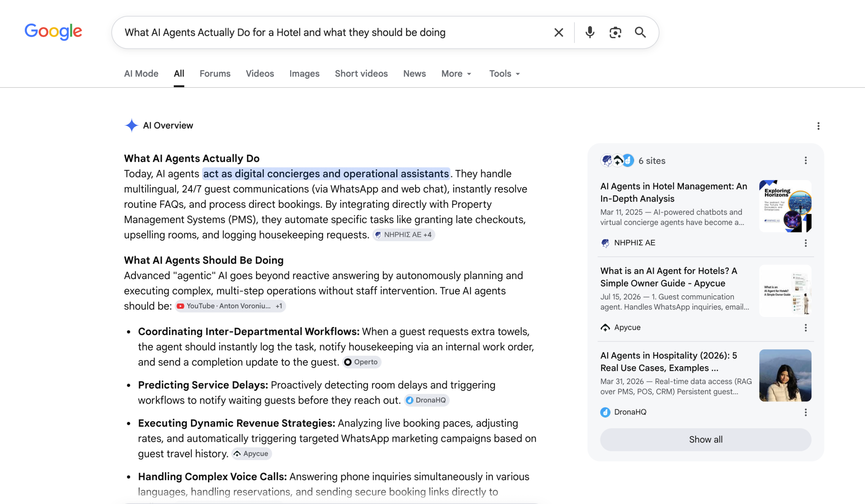The image size is (865, 504).
Task: Click Handling Complex Voice Calls bullet title
Action: [x=212, y=477]
